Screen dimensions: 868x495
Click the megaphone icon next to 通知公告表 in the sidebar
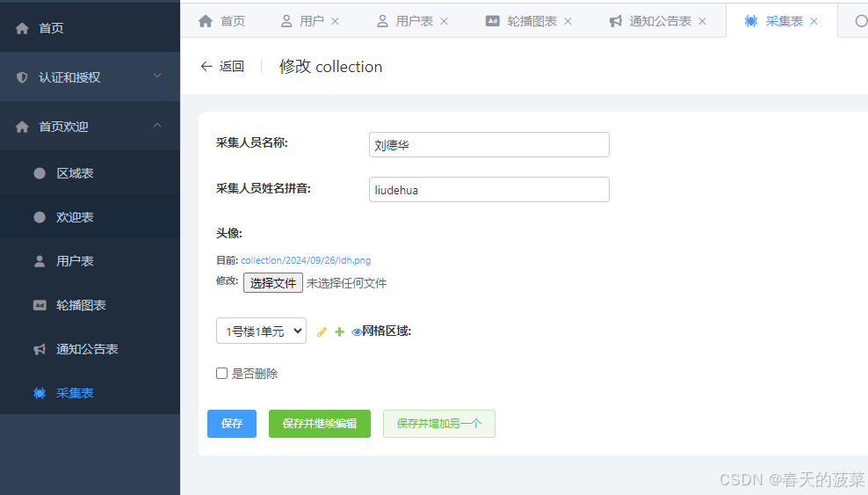coord(40,349)
